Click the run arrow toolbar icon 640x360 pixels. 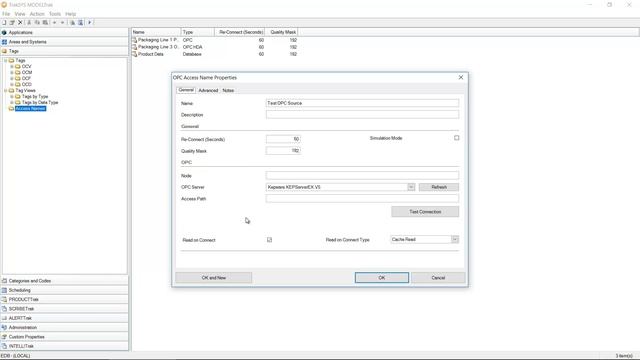[x=89, y=22]
